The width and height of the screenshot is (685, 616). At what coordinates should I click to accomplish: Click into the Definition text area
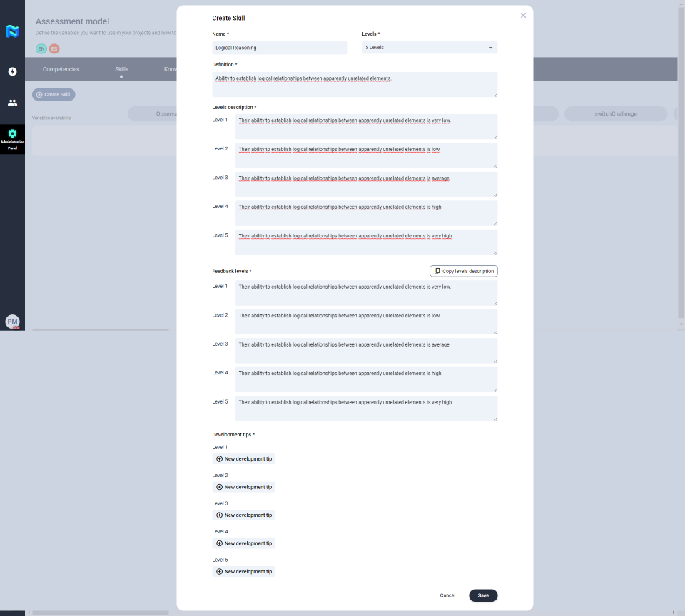(355, 84)
